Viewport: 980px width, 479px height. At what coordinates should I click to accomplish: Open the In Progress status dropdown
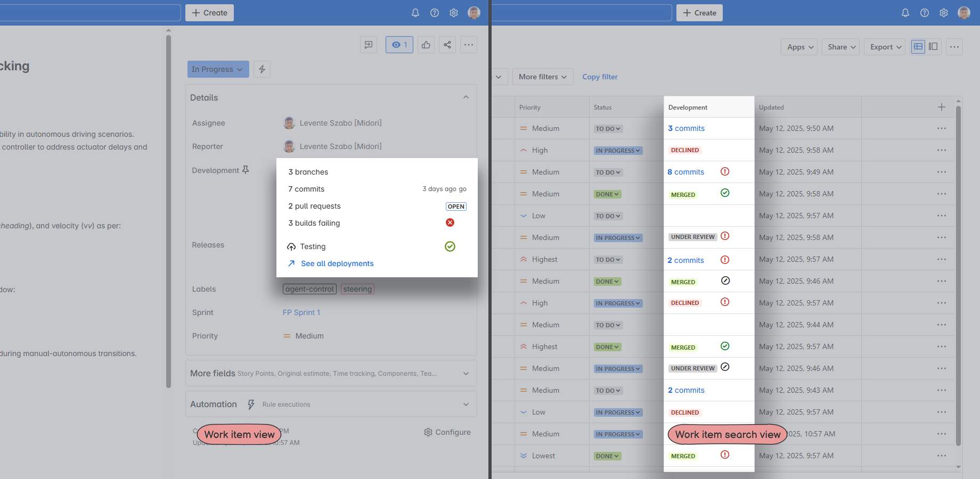[218, 69]
